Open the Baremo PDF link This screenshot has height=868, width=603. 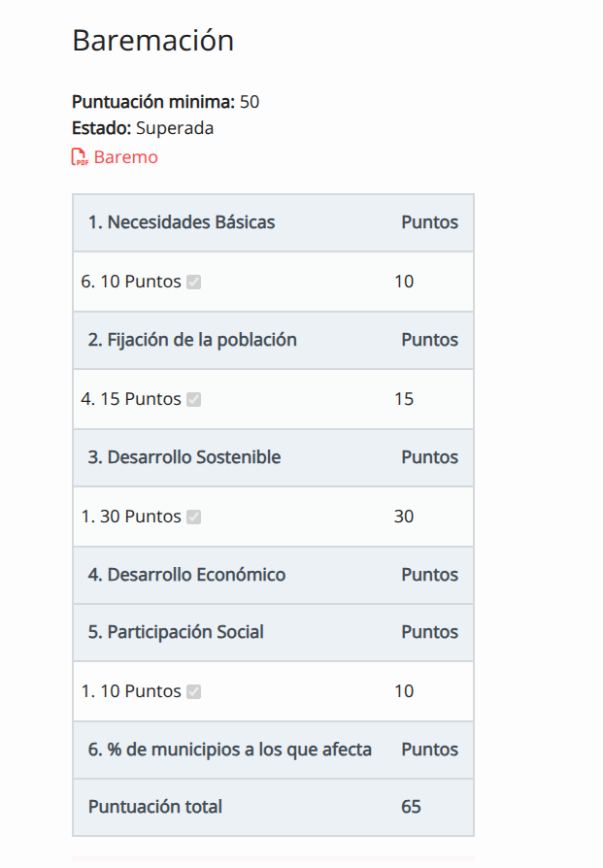tap(125, 157)
